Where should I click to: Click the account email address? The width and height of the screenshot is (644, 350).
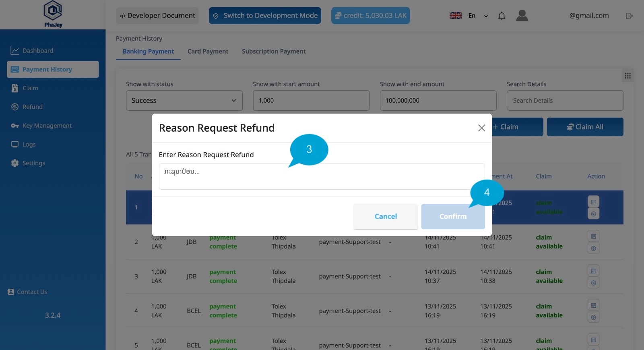point(589,16)
